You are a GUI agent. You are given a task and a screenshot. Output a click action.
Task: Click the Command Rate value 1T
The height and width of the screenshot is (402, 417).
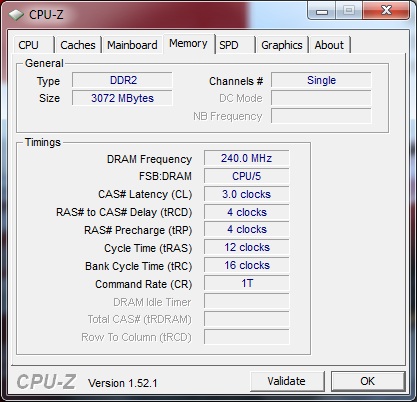247,284
